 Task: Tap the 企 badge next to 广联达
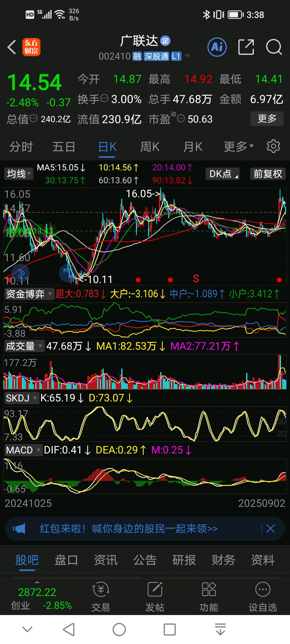[x=165, y=41]
